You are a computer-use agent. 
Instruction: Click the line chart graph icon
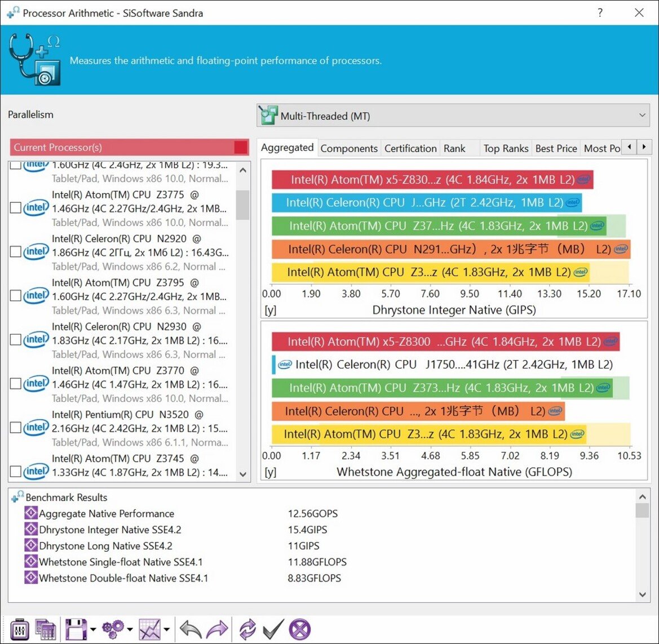click(x=150, y=629)
